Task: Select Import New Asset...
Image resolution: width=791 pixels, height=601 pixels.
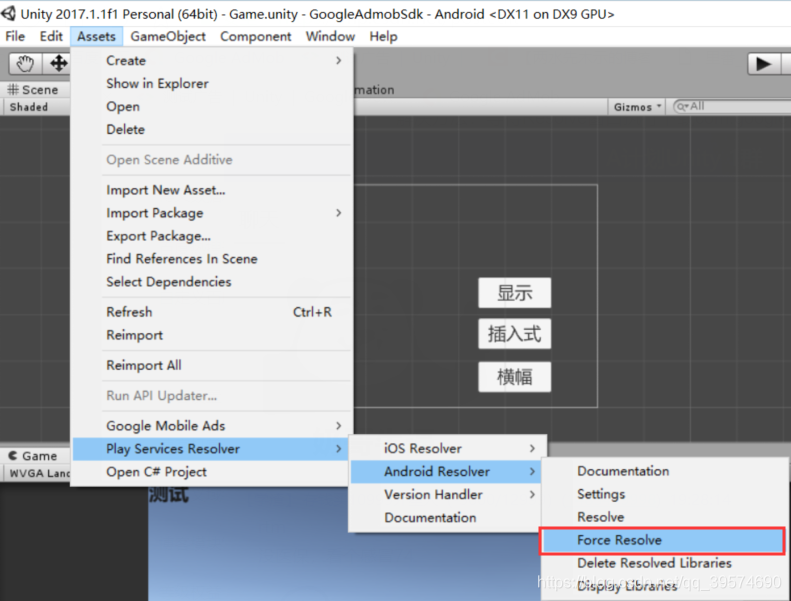Action: (212, 190)
